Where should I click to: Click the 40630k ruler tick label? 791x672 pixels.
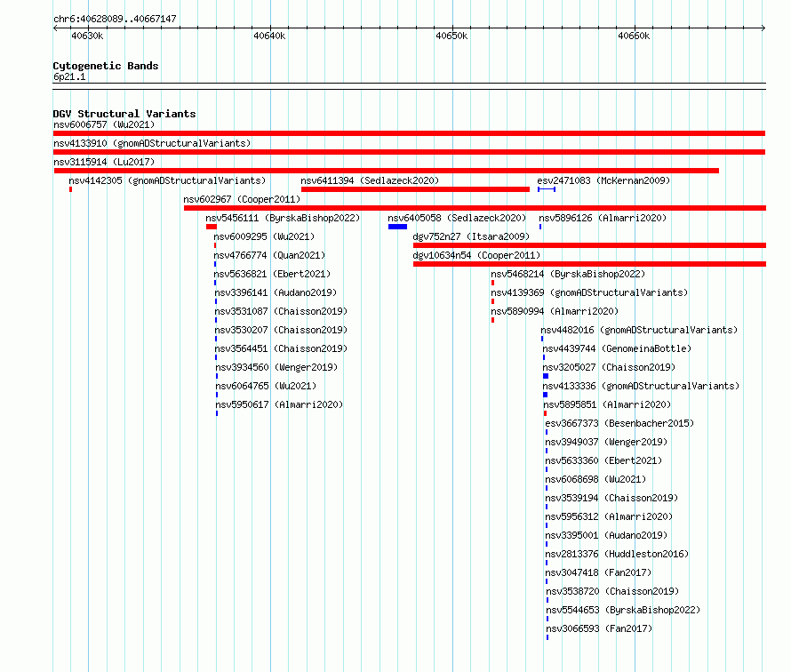tap(87, 36)
